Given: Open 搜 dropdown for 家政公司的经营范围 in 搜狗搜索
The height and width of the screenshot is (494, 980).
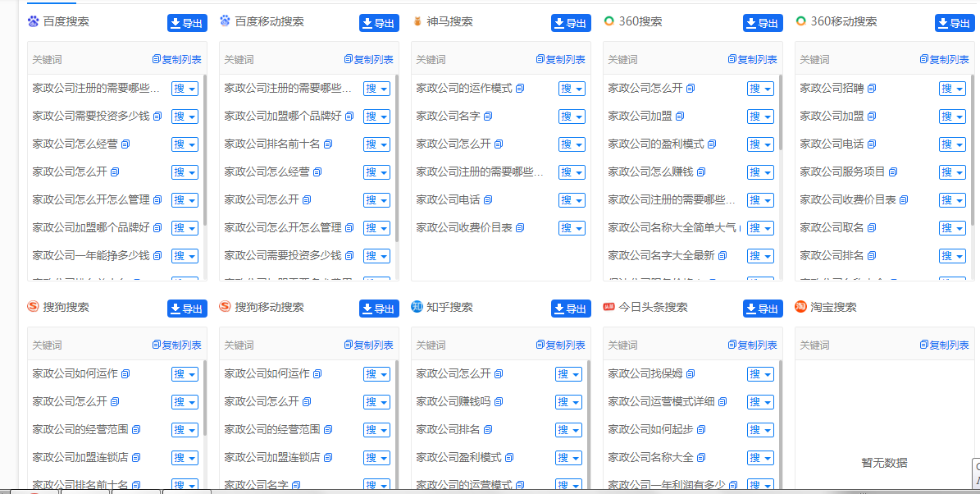Looking at the screenshot, I should point(185,430).
